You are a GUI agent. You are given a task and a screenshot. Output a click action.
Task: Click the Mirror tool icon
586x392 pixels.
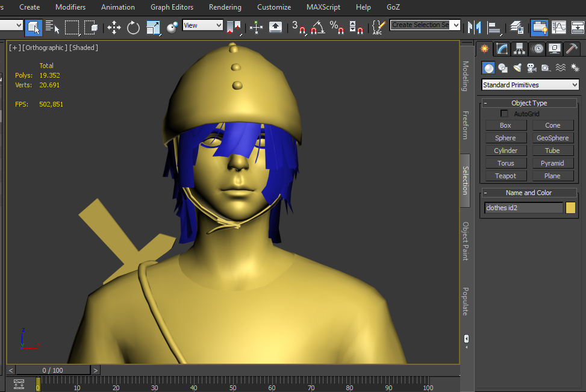[x=474, y=28]
